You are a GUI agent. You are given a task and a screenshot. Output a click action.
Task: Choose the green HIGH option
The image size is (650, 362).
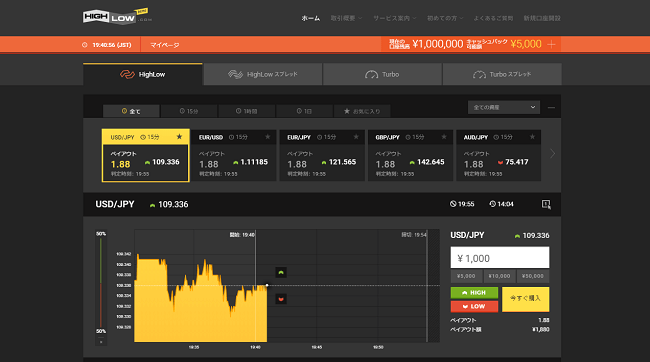point(474,293)
